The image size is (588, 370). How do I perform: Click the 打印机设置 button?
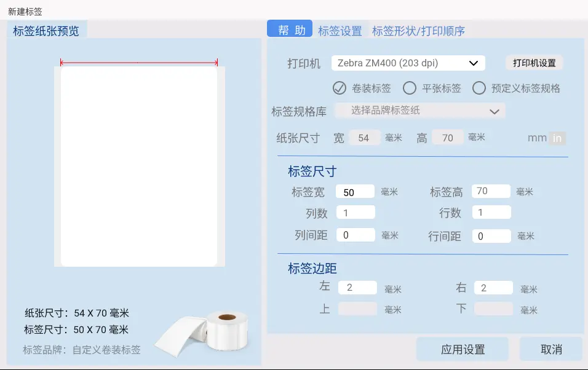click(534, 63)
